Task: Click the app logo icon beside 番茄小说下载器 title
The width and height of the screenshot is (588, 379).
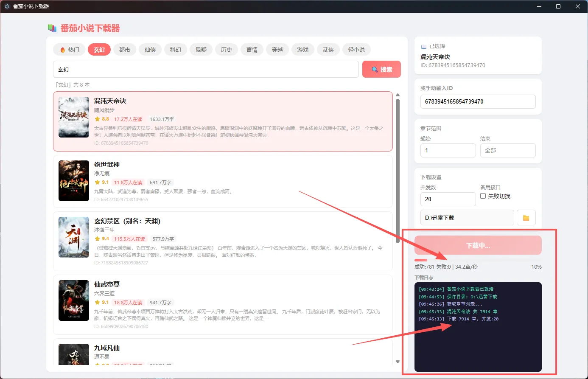Action: coord(52,28)
